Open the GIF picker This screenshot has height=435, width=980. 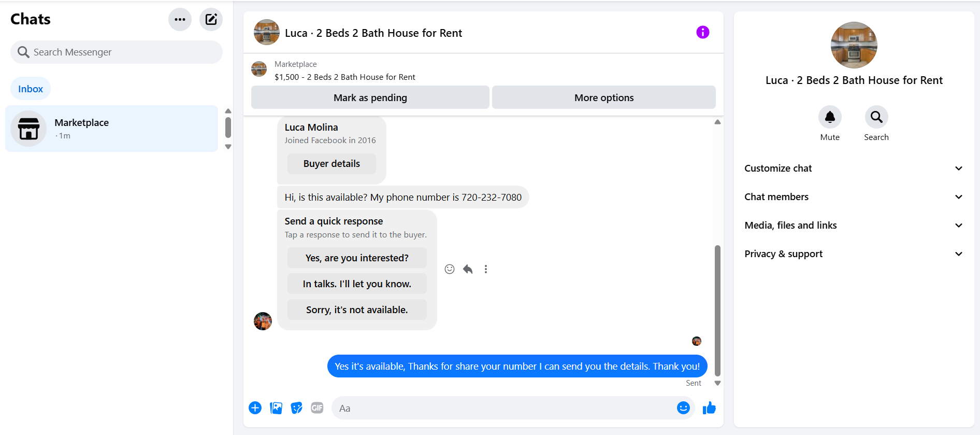coord(317,408)
